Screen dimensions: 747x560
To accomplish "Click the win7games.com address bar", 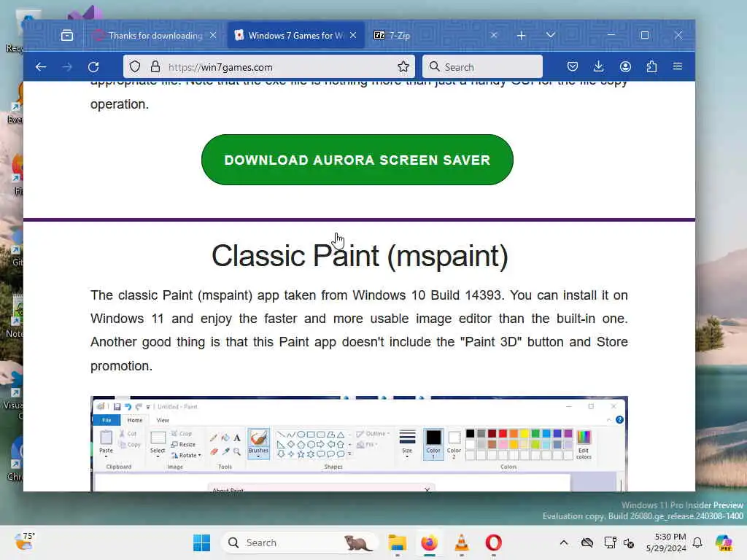I will pyautogui.click(x=269, y=66).
